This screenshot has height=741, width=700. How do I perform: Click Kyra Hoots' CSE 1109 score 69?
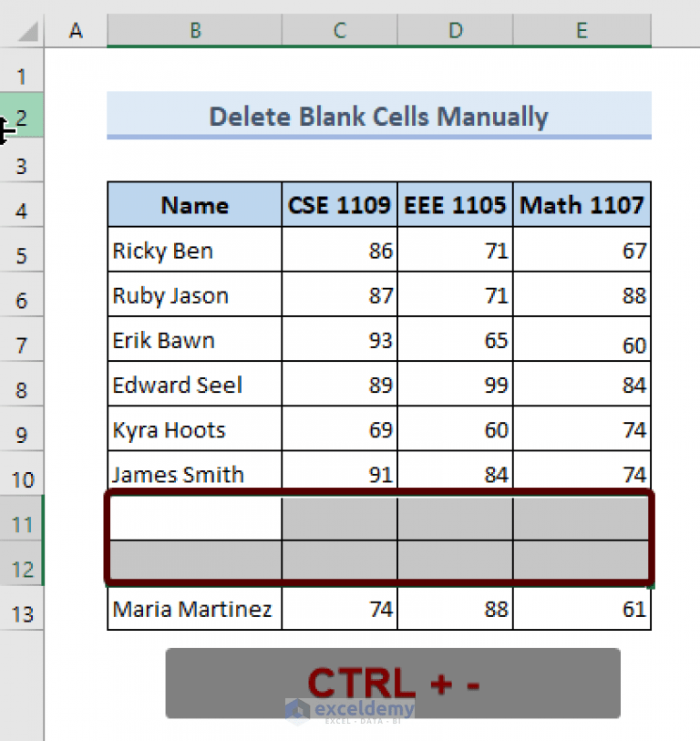(340, 428)
